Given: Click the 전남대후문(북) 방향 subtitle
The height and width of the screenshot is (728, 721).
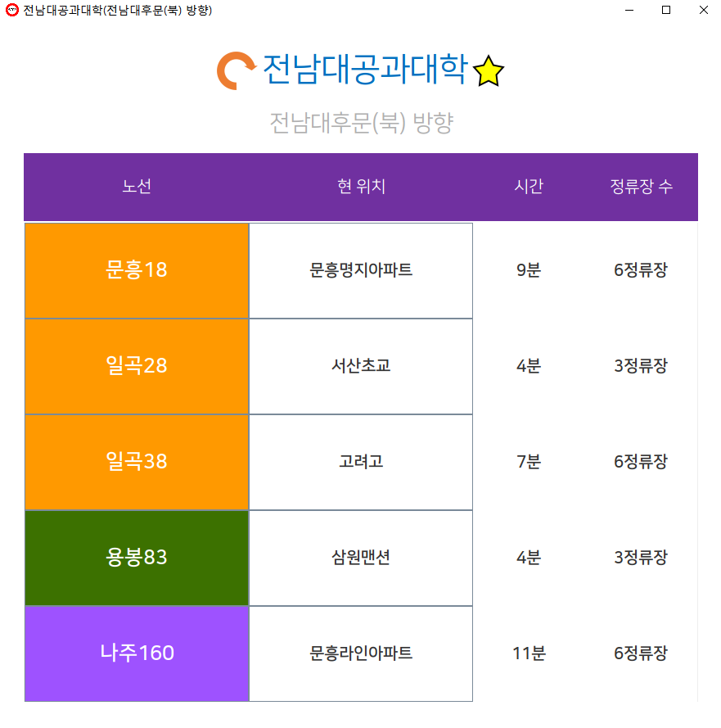Looking at the screenshot, I should point(362,123).
